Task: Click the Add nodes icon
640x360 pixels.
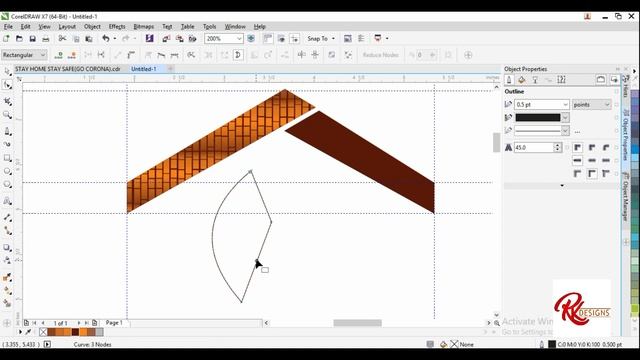Action: (x=58, y=55)
